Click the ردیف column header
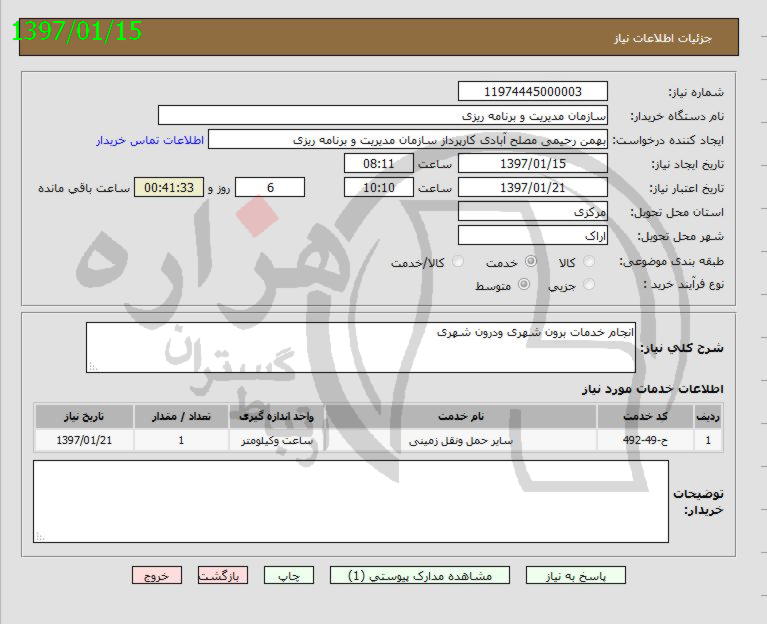Viewport: 767px width, 624px height. [708, 416]
